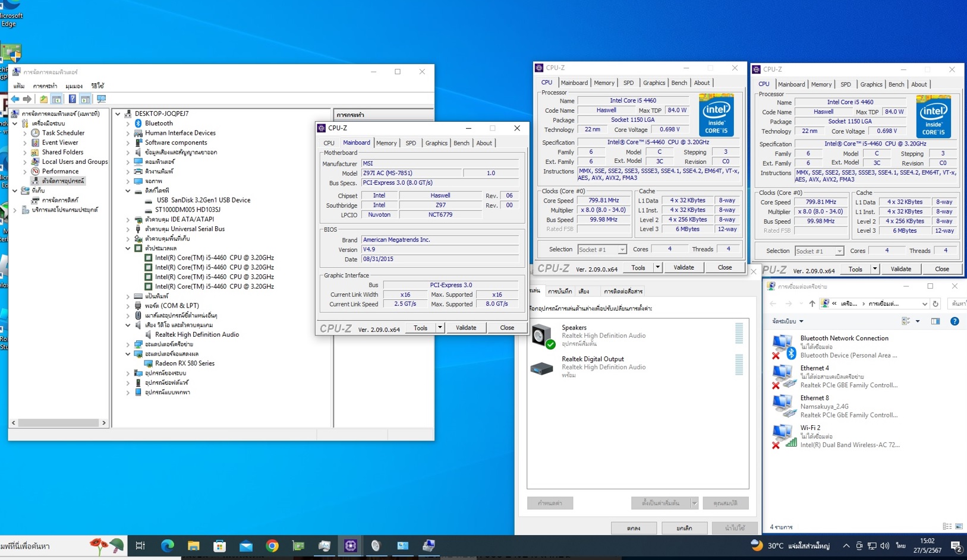This screenshot has width=967, height=560.
Task: Open File Explorer from the taskbar
Action: 194,546
